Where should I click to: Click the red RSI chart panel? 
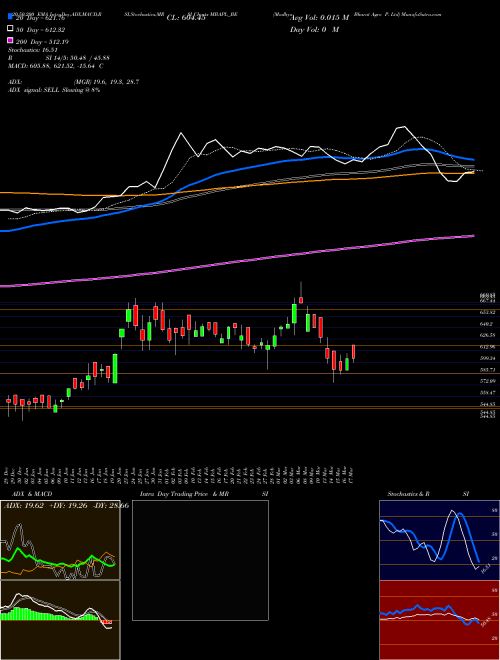point(439,620)
